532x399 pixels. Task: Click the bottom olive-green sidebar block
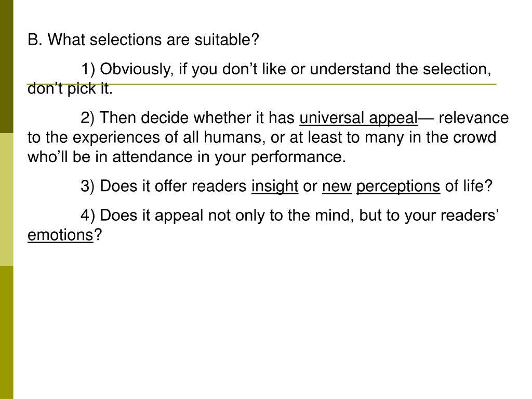6,332
